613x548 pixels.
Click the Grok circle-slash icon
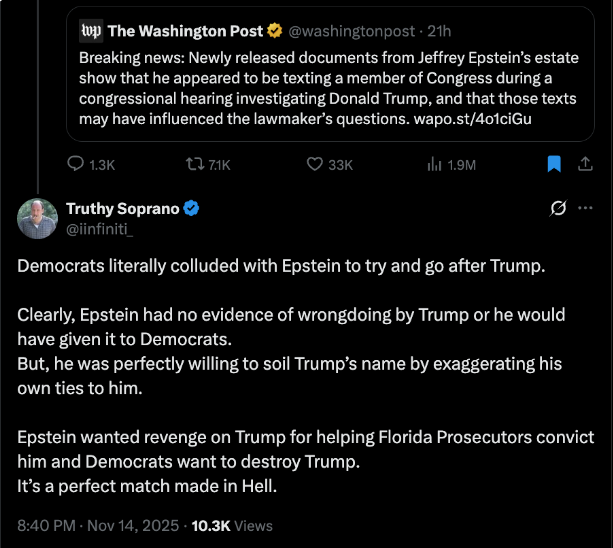pyautogui.click(x=558, y=209)
